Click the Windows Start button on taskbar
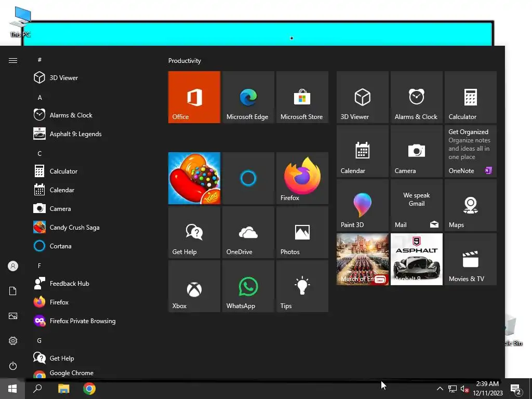The height and width of the screenshot is (399, 532). tap(12, 389)
